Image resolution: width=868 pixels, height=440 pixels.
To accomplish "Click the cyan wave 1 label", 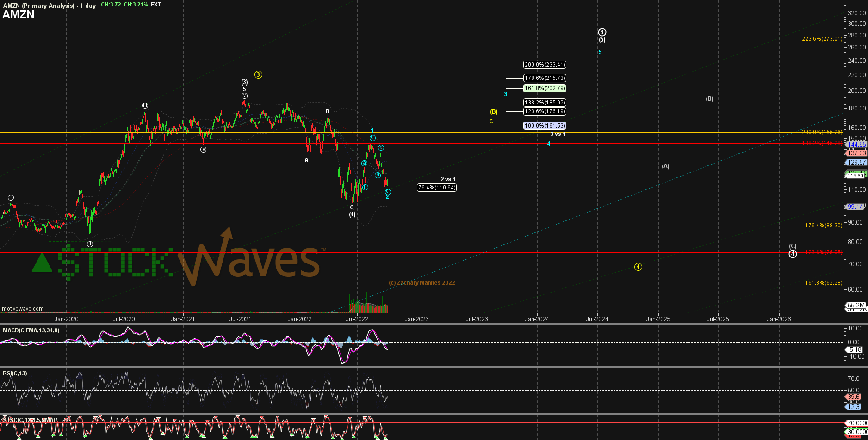I will click(372, 131).
